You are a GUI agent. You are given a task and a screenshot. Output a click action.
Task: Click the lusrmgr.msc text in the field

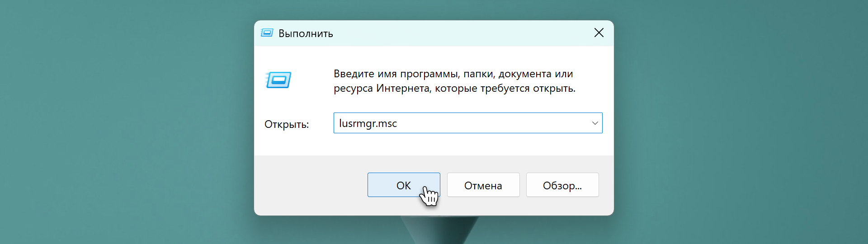click(368, 123)
